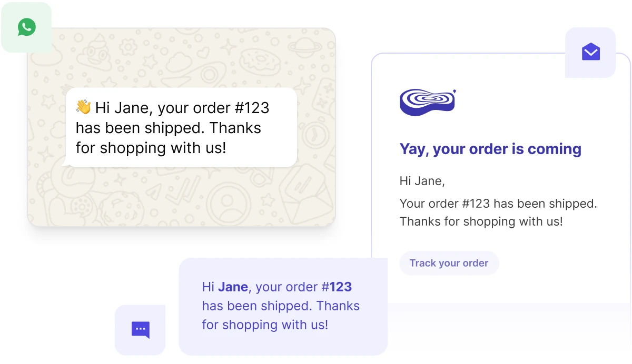Click the green WhatsApp icon
Screen dimensions: 632x364
click(26, 27)
